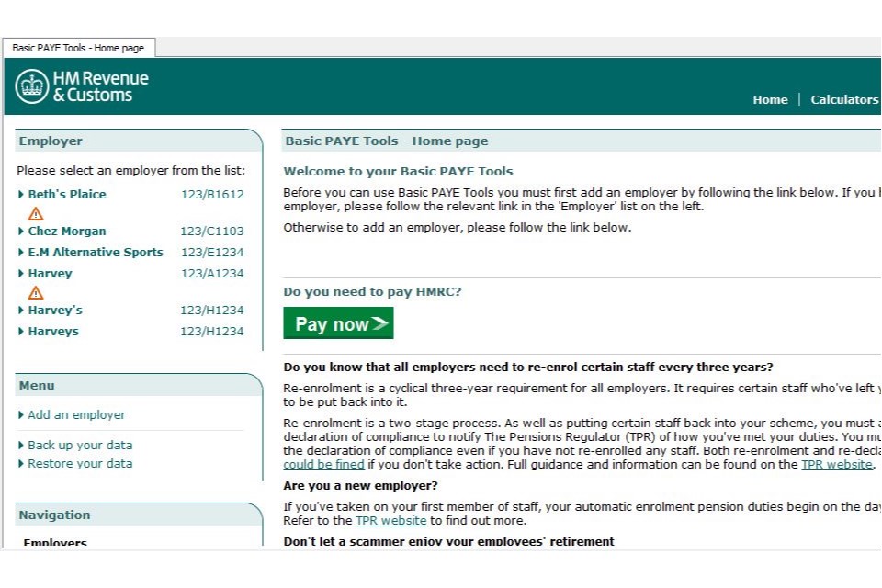Click Add an employer link
This screenshot has height=588, width=882.
[76, 415]
